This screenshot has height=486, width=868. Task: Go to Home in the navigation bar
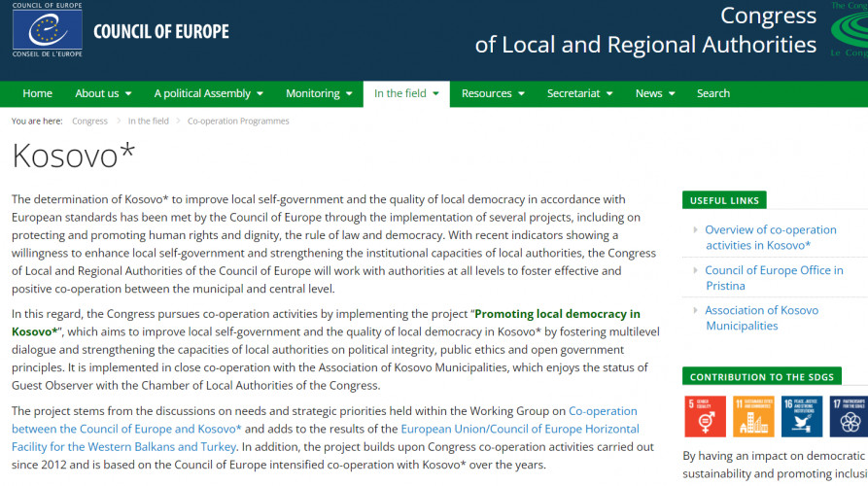click(x=37, y=93)
